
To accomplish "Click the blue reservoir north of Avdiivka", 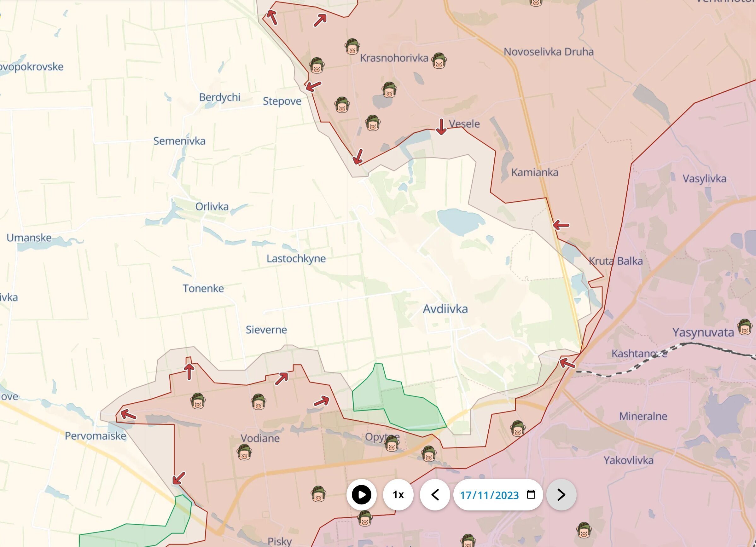I will click(461, 222).
